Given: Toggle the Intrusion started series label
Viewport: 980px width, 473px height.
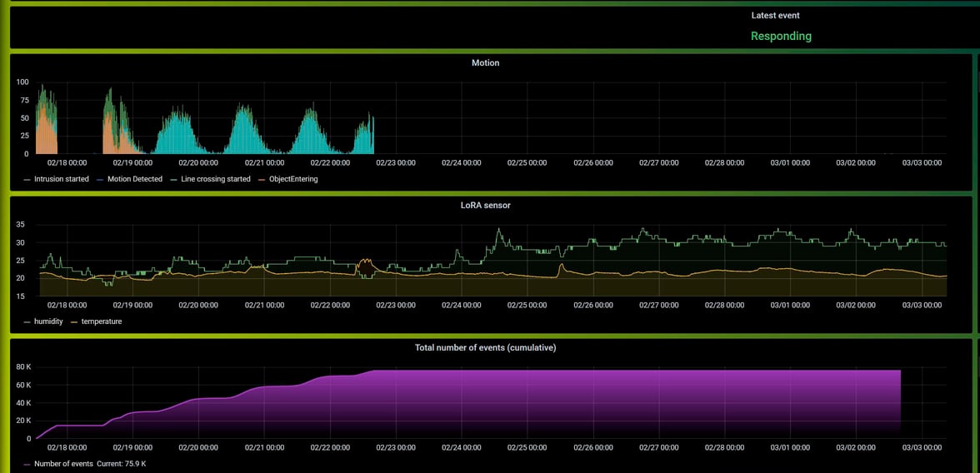Looking at the screenshot, I should [62, 179].
